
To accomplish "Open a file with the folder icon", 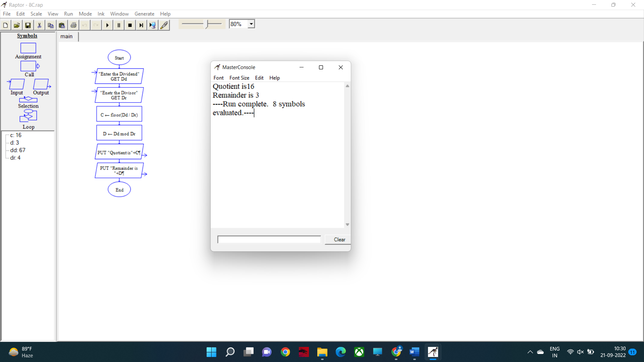I will (17, 25).
